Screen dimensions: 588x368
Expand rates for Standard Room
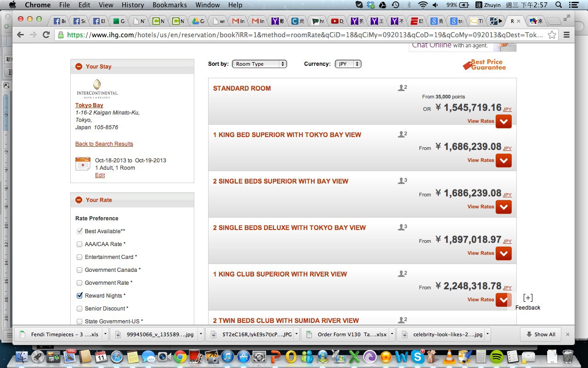[x=503, y=121]
